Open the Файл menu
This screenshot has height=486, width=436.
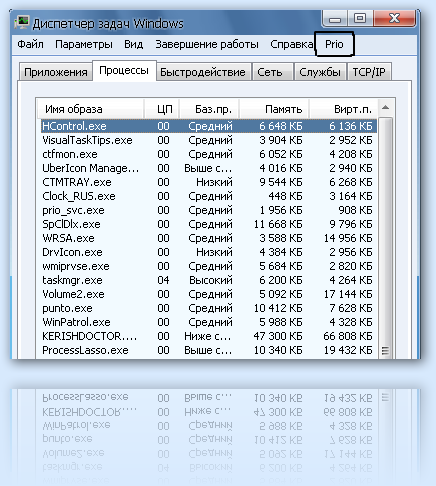pyautogui.click(x=30, y=44)
